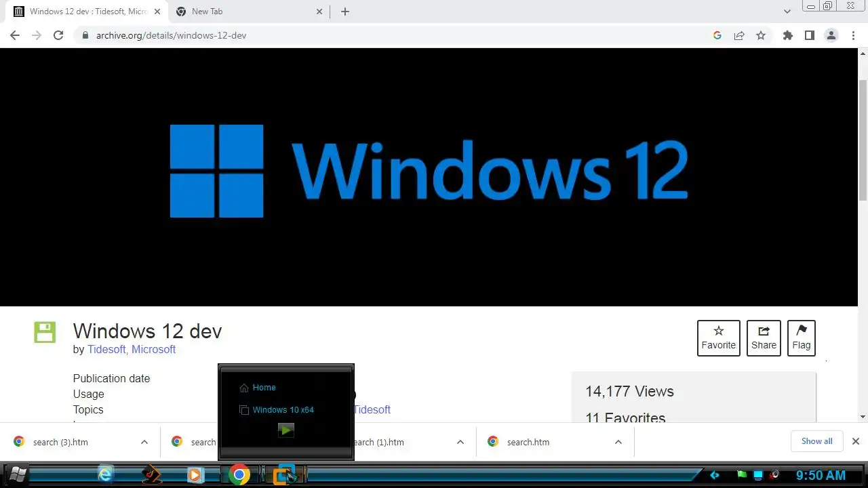This screenshot has width=868, height=488.
Task: Show all downloads
Action: pos(817,441)
